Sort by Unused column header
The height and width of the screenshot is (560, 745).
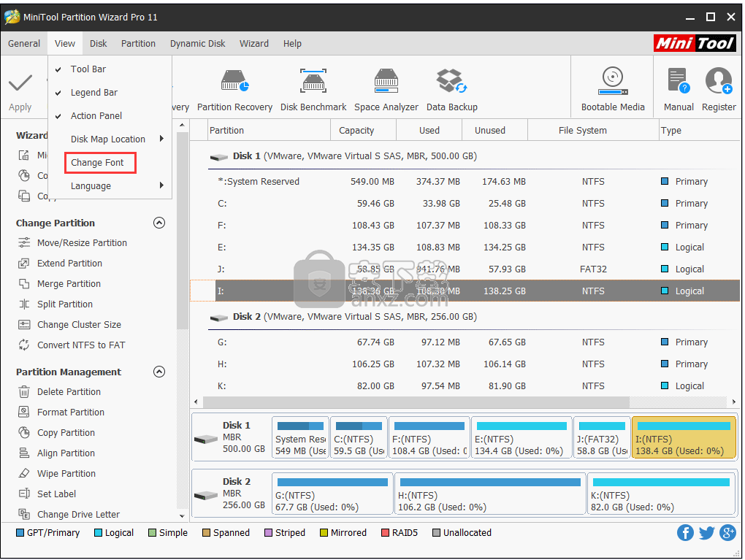[494, 130]
